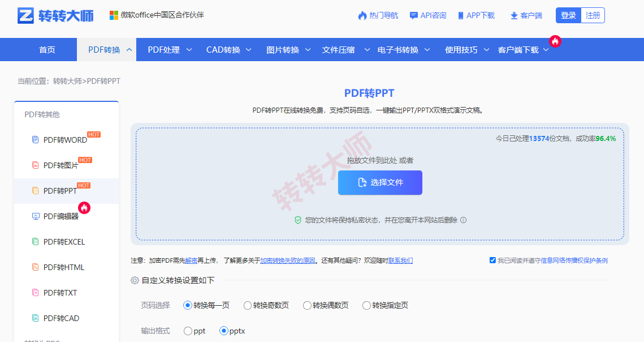Click the phone icon beside APP下载
The width and height of the screenshot is (644, 342).
[x=461, y=16]
